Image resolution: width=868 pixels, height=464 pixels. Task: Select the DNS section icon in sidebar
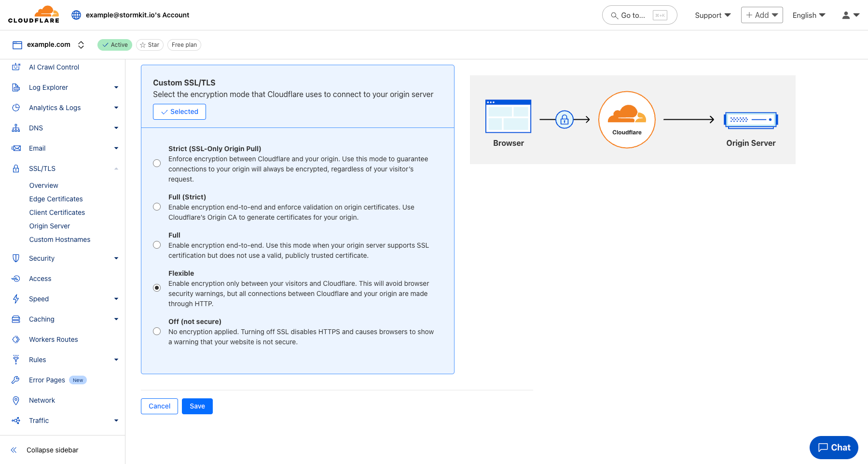pos(16,127)
